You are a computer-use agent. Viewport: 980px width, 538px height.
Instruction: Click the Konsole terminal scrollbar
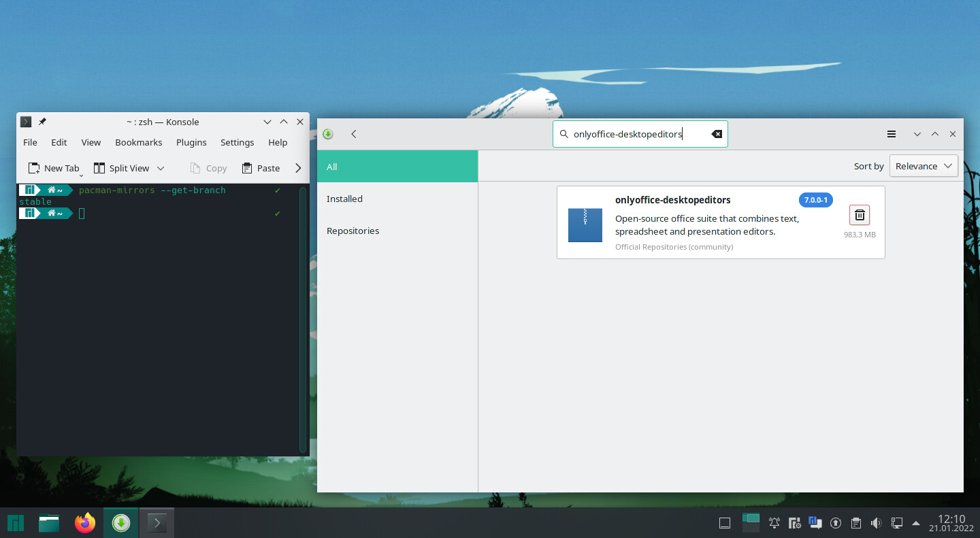tap(303, 319)
